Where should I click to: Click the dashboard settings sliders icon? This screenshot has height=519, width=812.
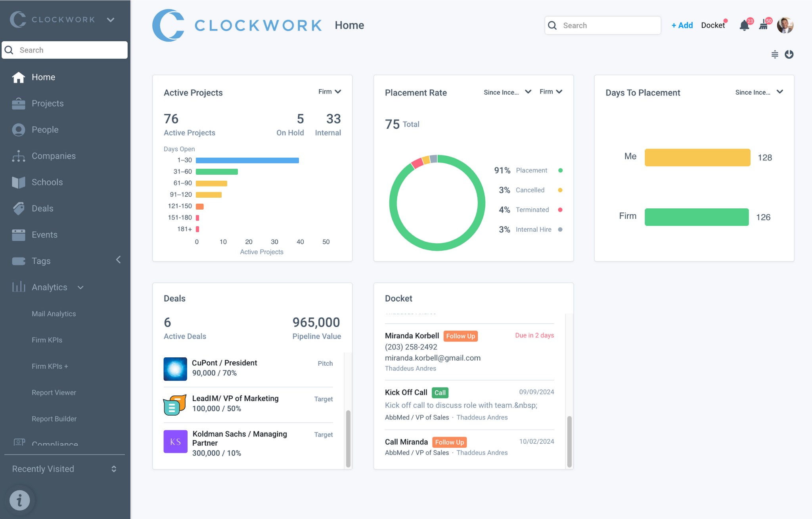774,54
